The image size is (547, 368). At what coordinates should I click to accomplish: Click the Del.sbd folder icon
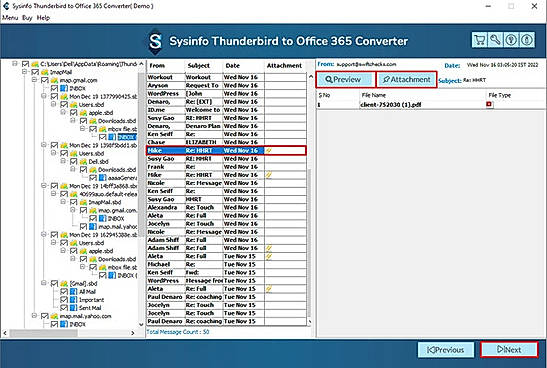click(x=83, y=162)
